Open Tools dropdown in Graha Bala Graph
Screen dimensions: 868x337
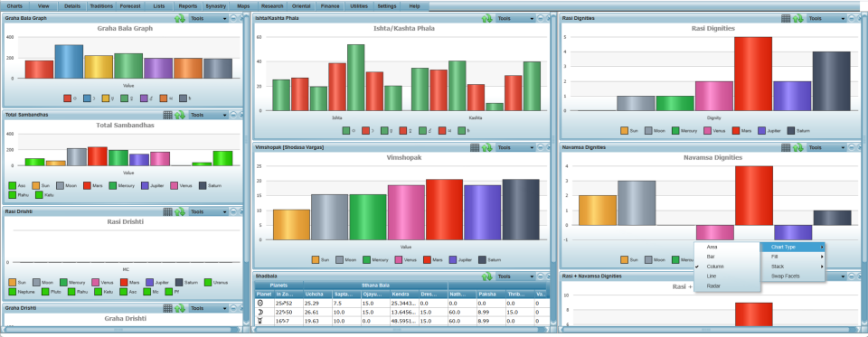[x=208, y=18]
